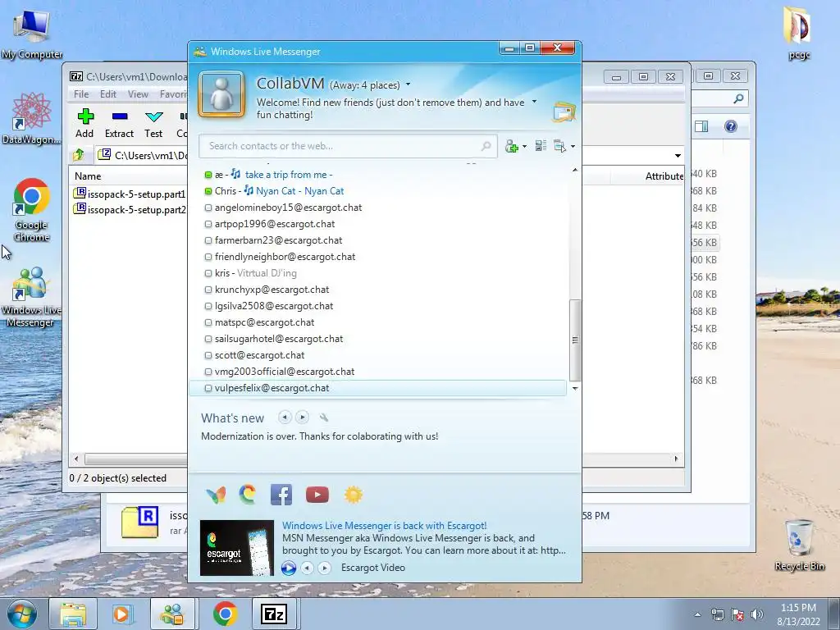Click the magnifier icon in Messenger search box
This screenshot has height=630, width=840.
coord(486,146)
